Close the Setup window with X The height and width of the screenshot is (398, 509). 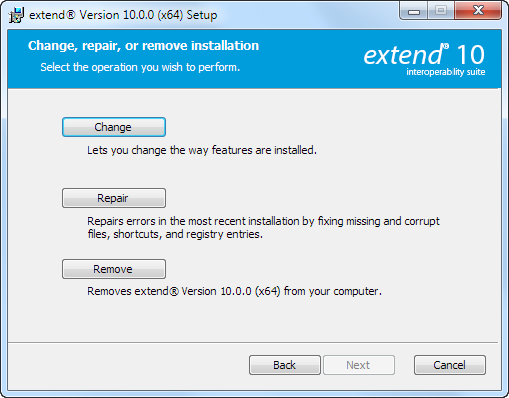(x=478, y=11)
